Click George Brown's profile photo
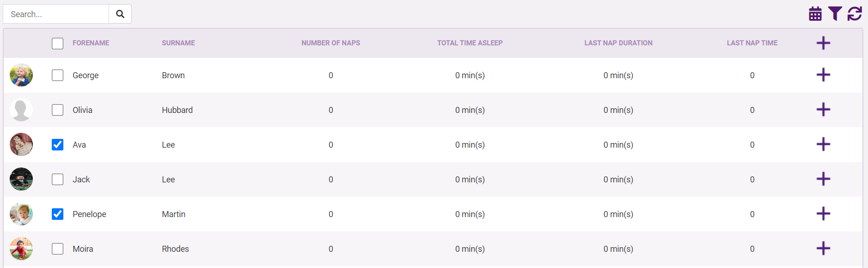This screenshot has height=268, width=868. (x=21, y=75)
